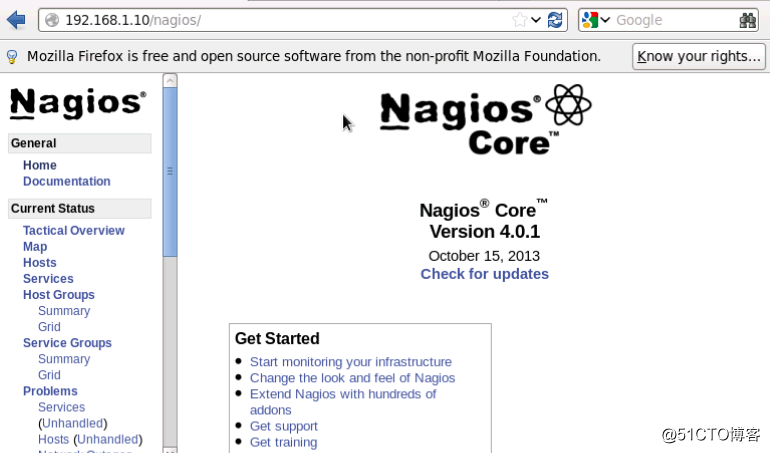The width and height of the screenshot is (770, 453).
Task: Click the sidebar scrollbar thumb
Action: [x=170, y=171]
